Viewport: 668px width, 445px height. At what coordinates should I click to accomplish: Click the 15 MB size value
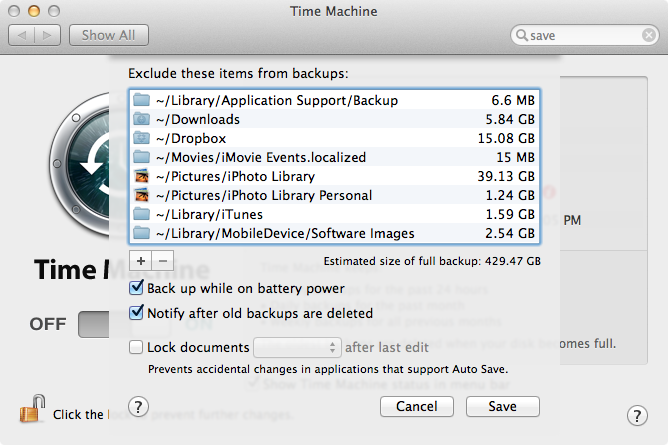point(515,158)
